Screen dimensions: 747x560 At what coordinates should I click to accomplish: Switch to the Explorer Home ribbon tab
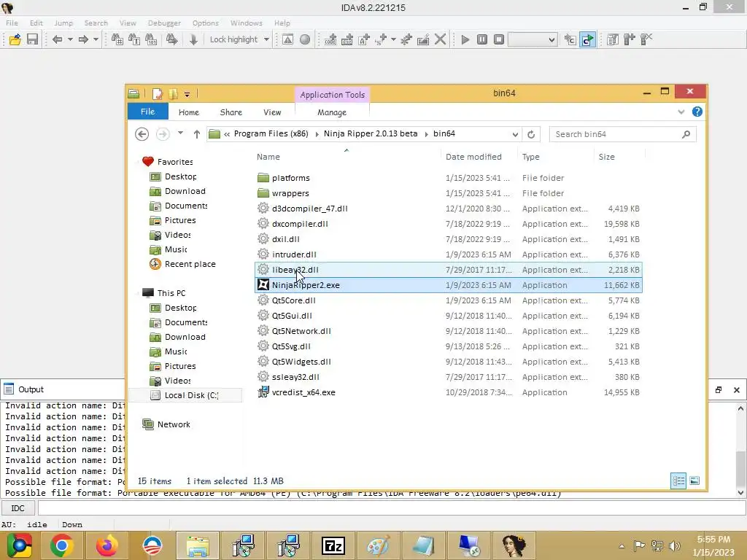click(189, 112)
